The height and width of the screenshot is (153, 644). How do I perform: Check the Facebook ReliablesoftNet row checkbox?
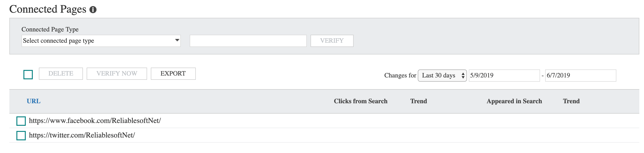(x=21, y=121)
